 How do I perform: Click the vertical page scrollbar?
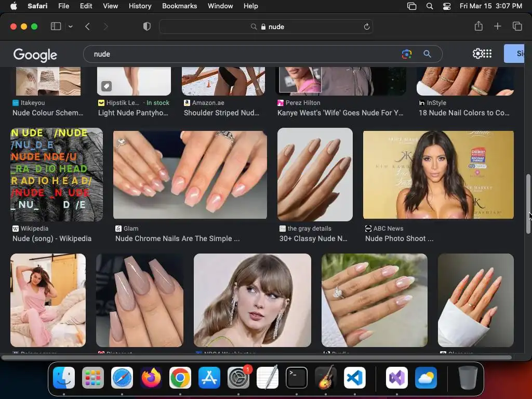[528, 204]
